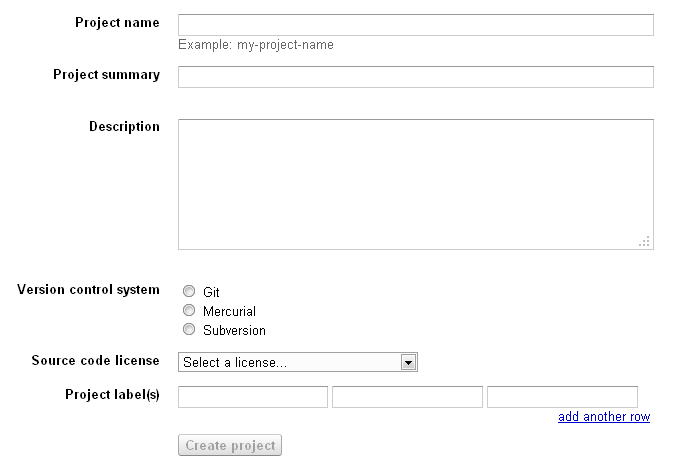Screen dimensions: 684x473
Task: Click the 'Project label(s)' label text
Action: tap(112, 395)
